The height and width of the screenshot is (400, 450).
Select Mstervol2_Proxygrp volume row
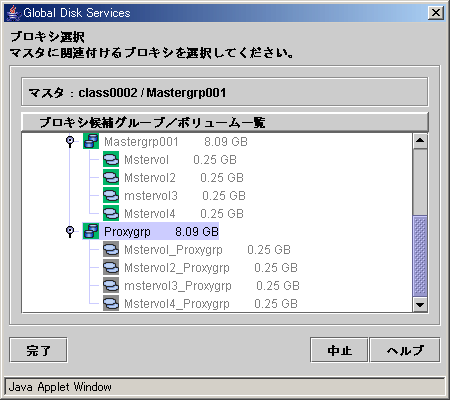point(200,268)
